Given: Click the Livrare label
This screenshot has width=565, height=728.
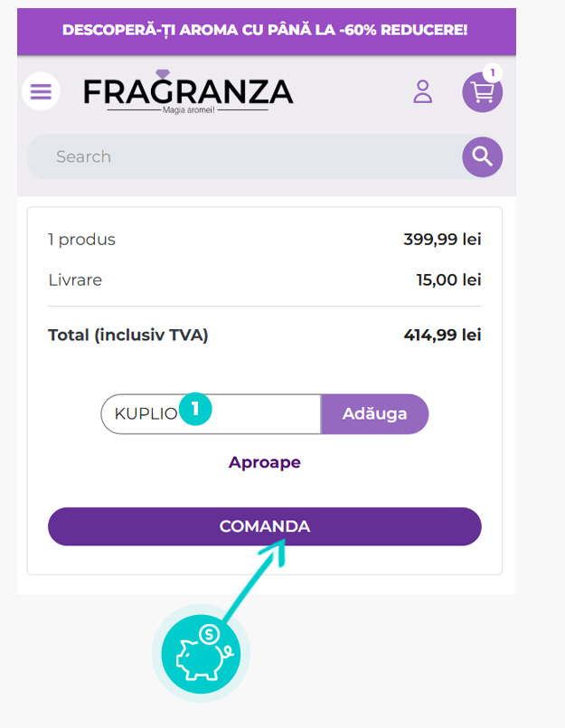Looking at the screenshot, I should (x=75, y=280).
